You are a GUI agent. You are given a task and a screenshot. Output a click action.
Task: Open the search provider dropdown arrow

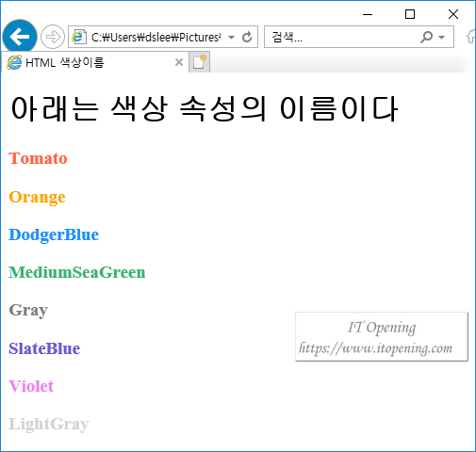[x=442, y=38]
